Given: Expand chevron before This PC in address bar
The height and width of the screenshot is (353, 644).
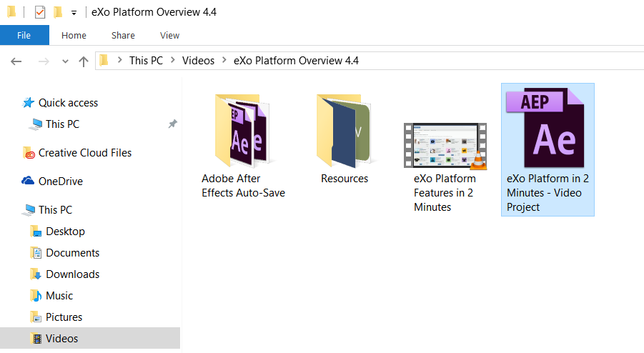Looking at the screenshot, I should [x=119, y=60].
